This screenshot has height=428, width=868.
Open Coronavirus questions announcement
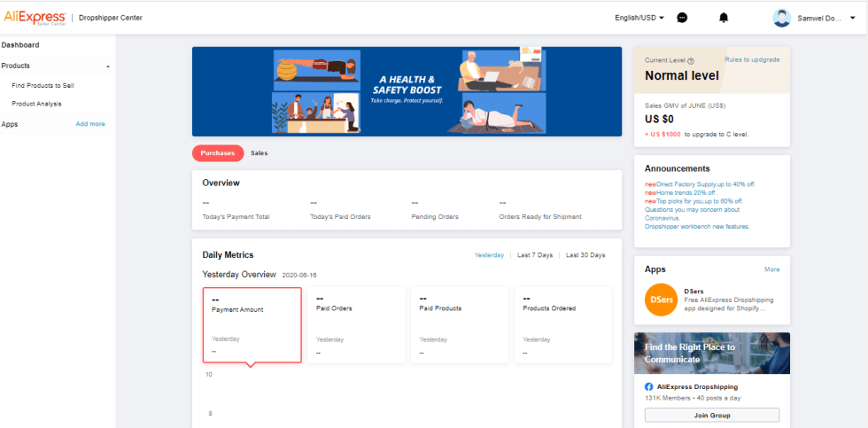pyautogui.click(x=692, y=214)
